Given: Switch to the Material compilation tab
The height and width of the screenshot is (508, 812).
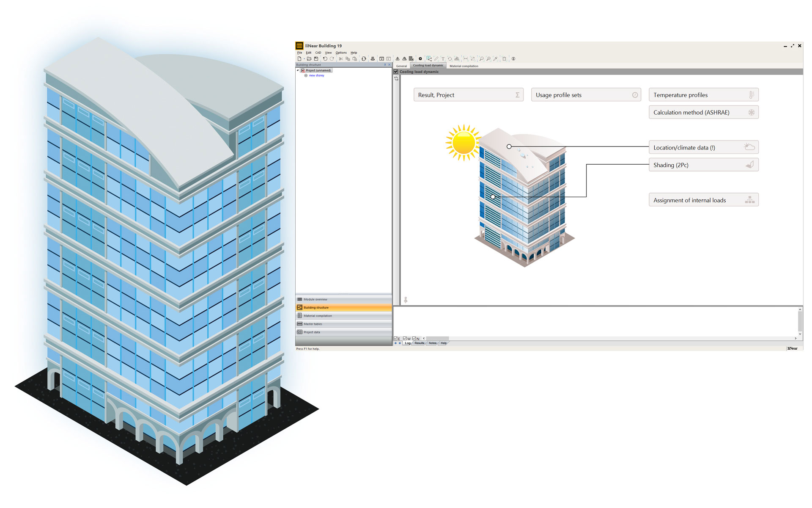Looking at the screenshot, I should coord(464,66).
